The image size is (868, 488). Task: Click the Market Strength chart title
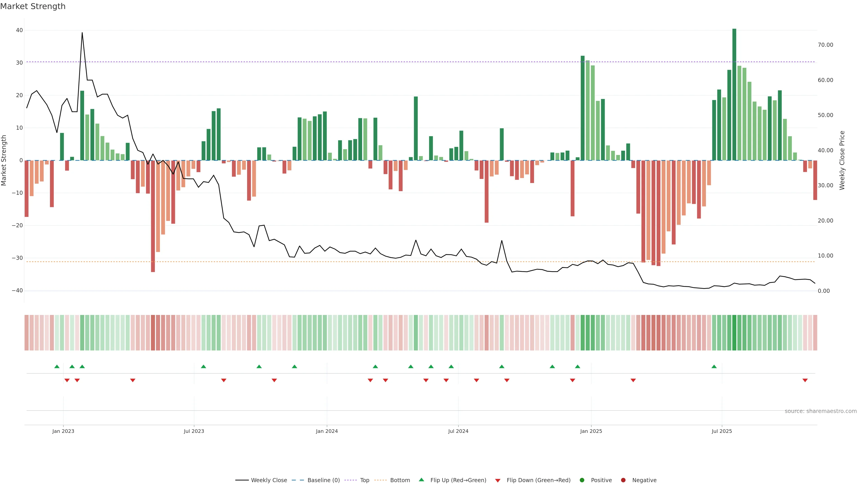click(x=33, y=6)
